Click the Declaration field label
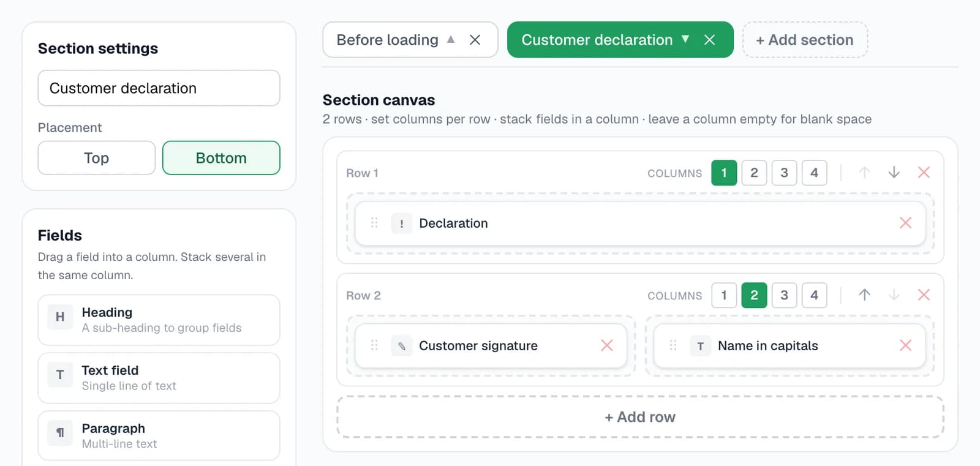Screen dimensions: 980x466 click(x=453, y=224)
